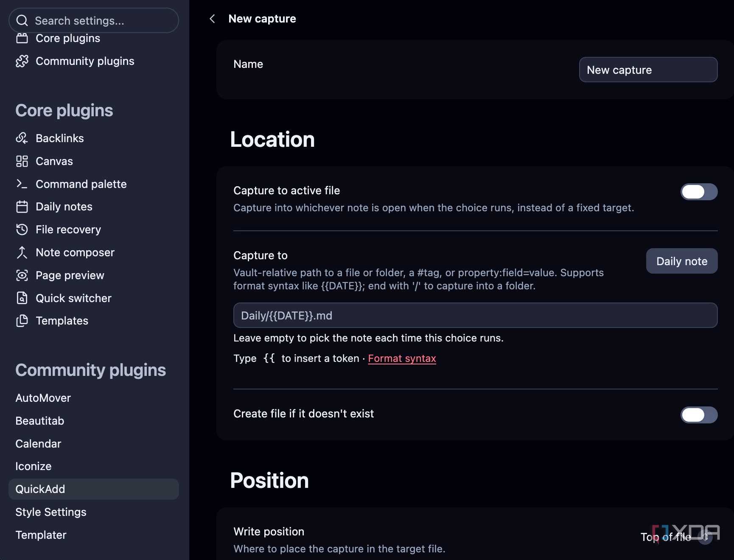Click the Backlinks link icon
The image size is (734, 560).
click(22, 138)
